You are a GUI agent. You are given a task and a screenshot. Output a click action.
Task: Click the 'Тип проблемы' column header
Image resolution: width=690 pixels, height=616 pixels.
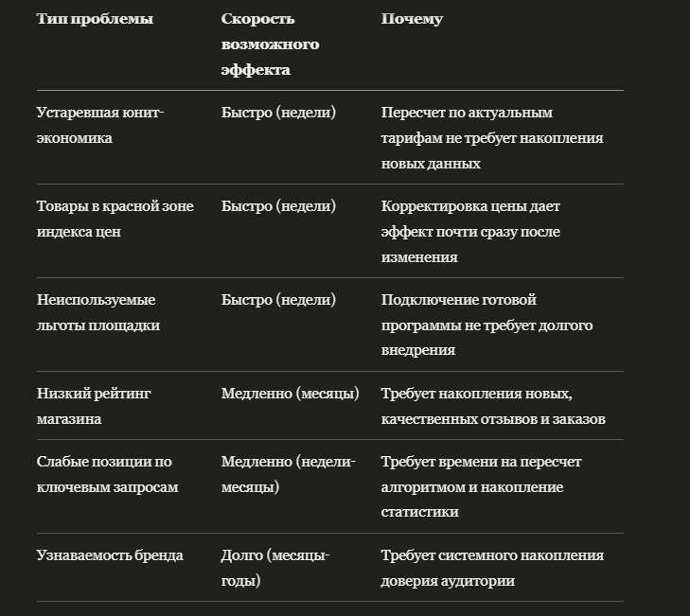(95, 19)
